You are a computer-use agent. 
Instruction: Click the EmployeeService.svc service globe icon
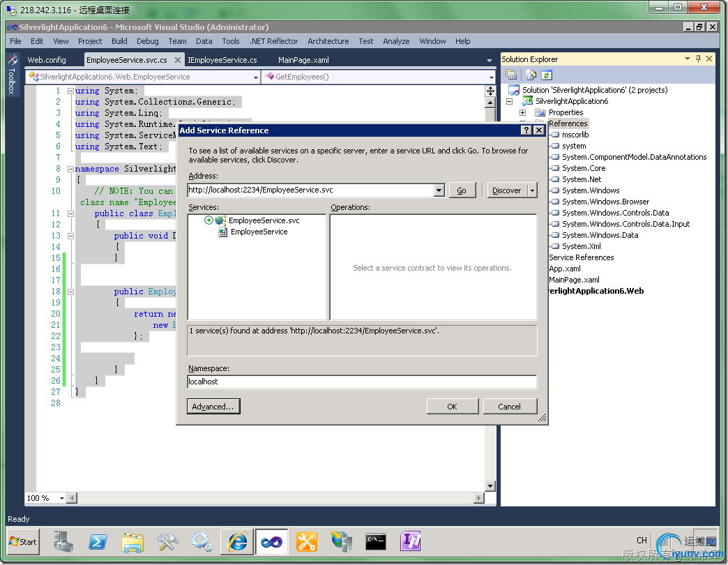tap(220, 220)
